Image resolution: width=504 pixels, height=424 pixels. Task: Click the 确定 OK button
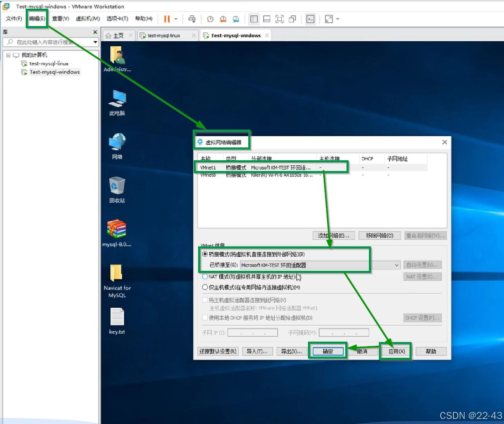click(x=327, y=352)
